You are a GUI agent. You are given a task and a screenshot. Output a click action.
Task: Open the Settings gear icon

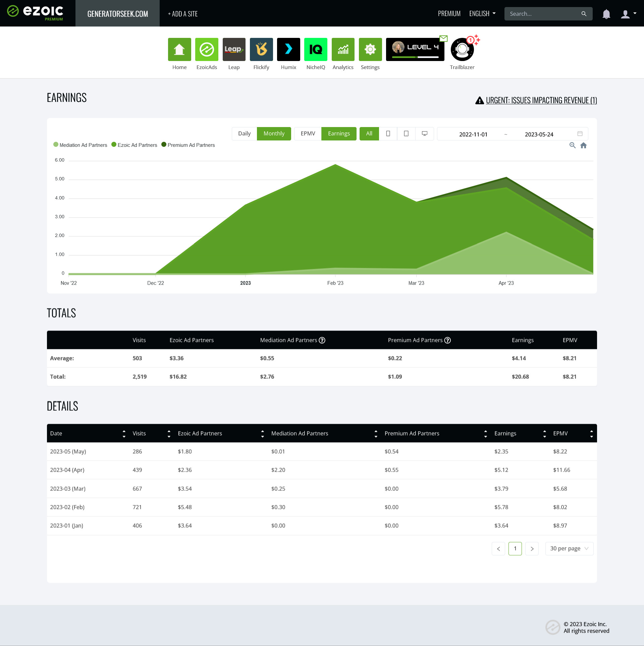[x=370, y=49]
